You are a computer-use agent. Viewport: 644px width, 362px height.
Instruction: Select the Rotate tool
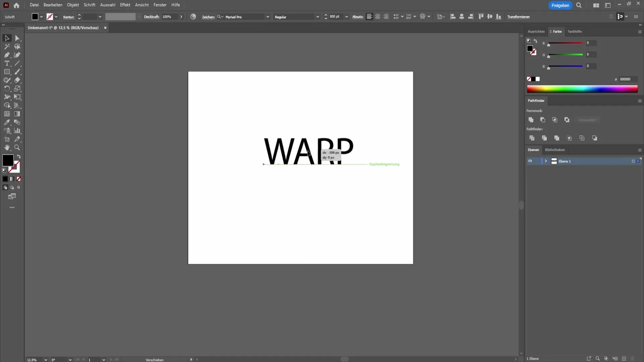pyautogui.click(x=7, y=88)
